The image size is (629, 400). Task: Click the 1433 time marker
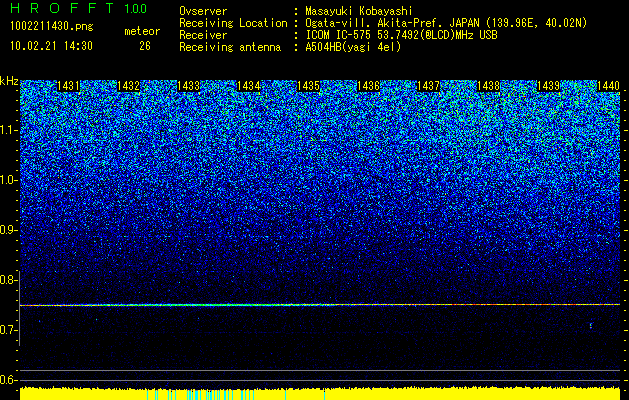(x=189, y=86)
